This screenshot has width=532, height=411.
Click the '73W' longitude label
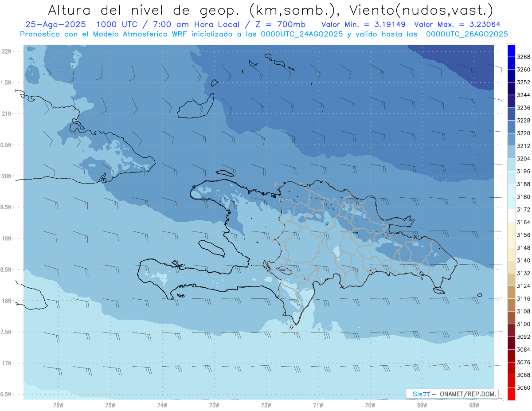coord(214,405)
